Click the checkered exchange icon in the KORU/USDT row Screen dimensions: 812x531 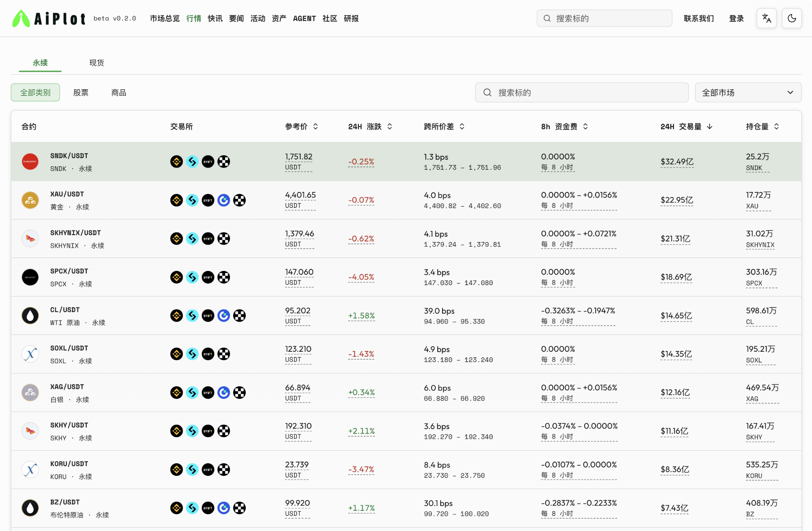tap(224, 470)
